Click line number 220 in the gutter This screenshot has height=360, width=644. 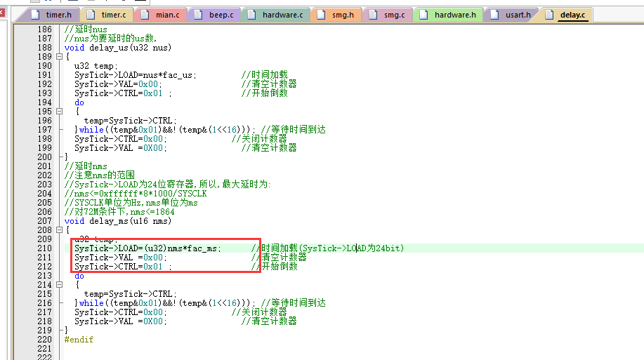[45, 340]
